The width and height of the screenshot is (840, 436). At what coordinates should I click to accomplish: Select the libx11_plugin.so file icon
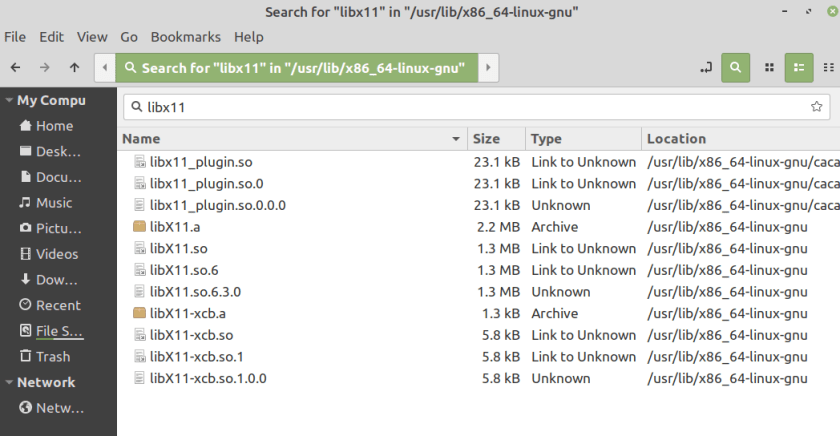(139, 162)
